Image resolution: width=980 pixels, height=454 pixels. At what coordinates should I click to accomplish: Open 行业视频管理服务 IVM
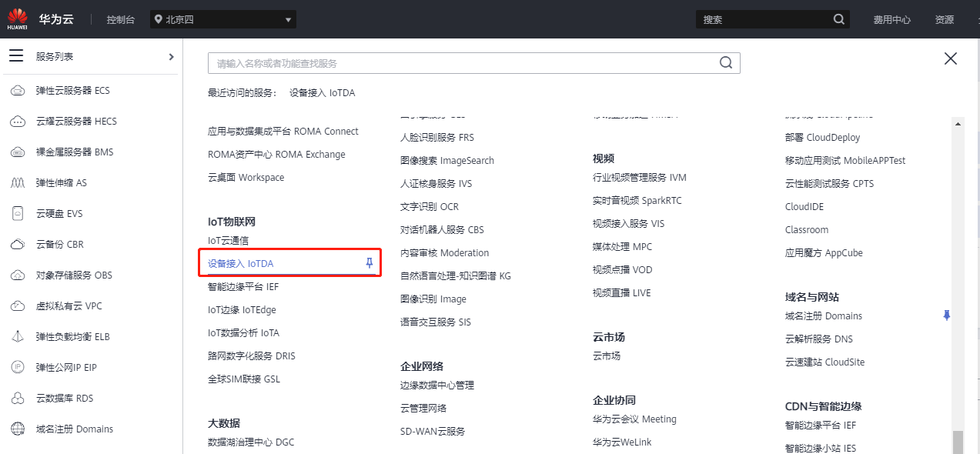639,177
